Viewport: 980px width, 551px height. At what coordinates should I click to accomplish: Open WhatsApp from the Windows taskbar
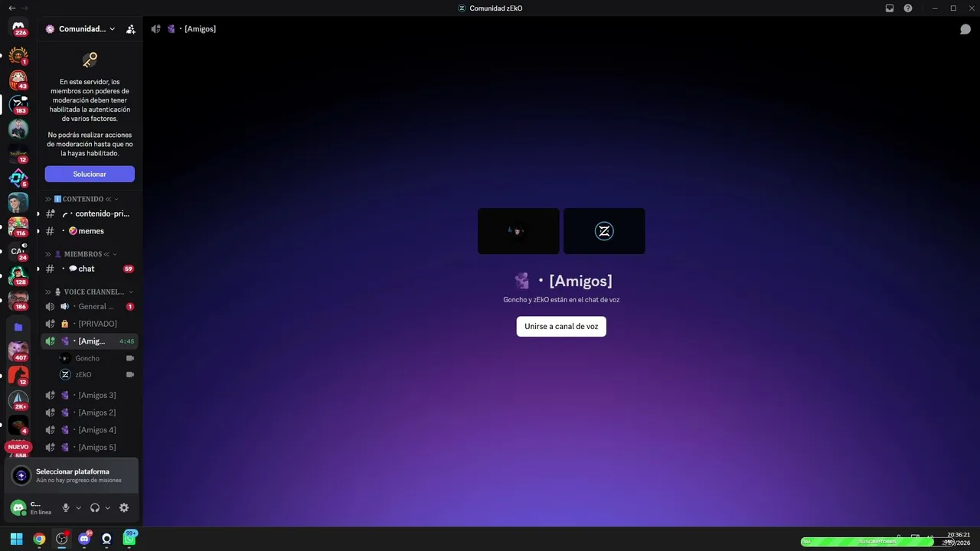(129, 539)
